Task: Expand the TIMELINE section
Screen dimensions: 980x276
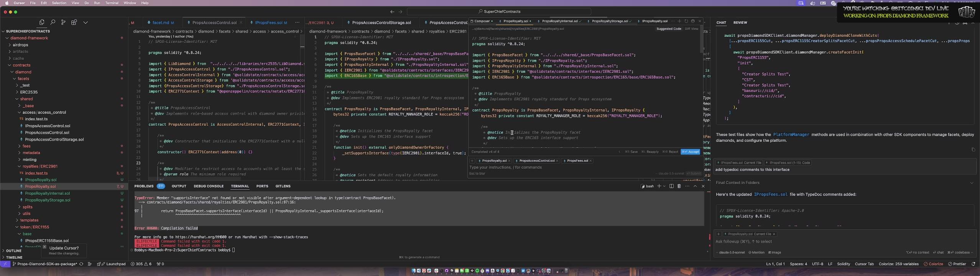Action: click(x=15, y=258)
